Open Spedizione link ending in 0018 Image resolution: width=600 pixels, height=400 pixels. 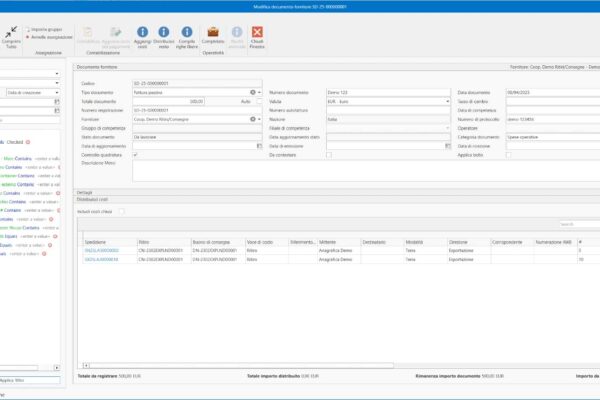coord(101,260)
